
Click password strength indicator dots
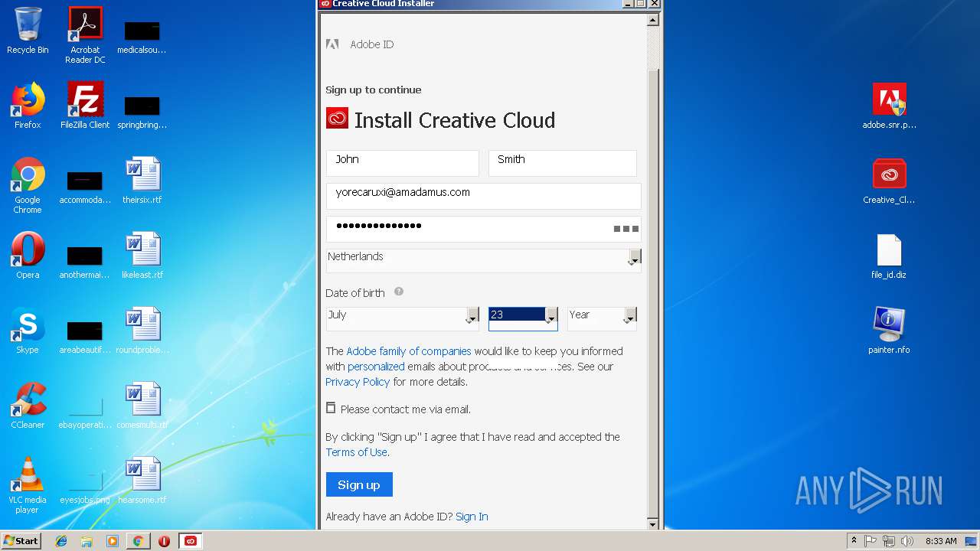(x=626, y=229)
